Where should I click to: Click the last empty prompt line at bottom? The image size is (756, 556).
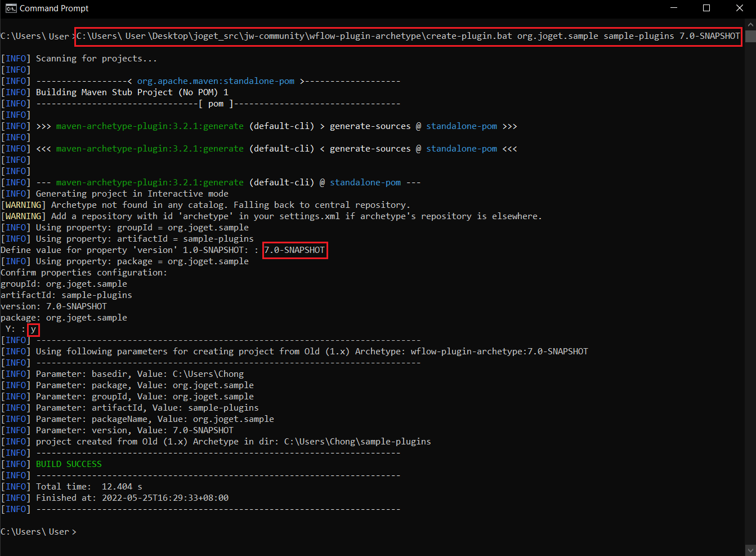coord(38,532)
